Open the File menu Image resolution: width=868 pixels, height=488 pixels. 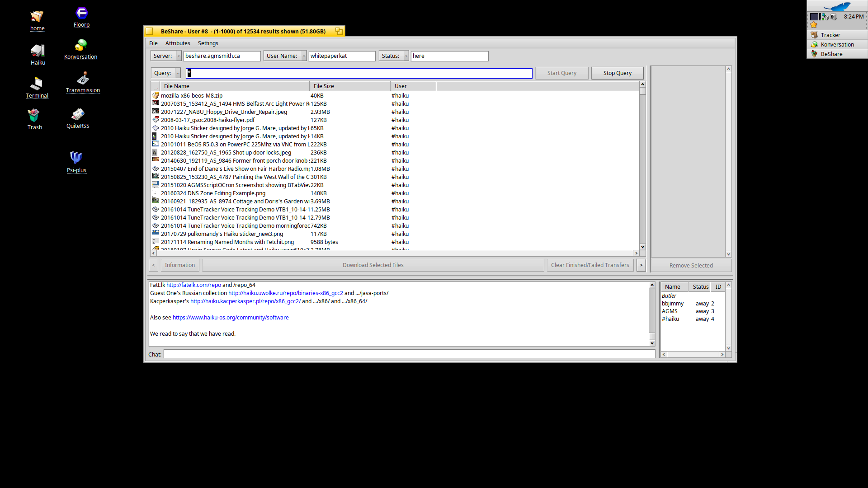point(153,43)
